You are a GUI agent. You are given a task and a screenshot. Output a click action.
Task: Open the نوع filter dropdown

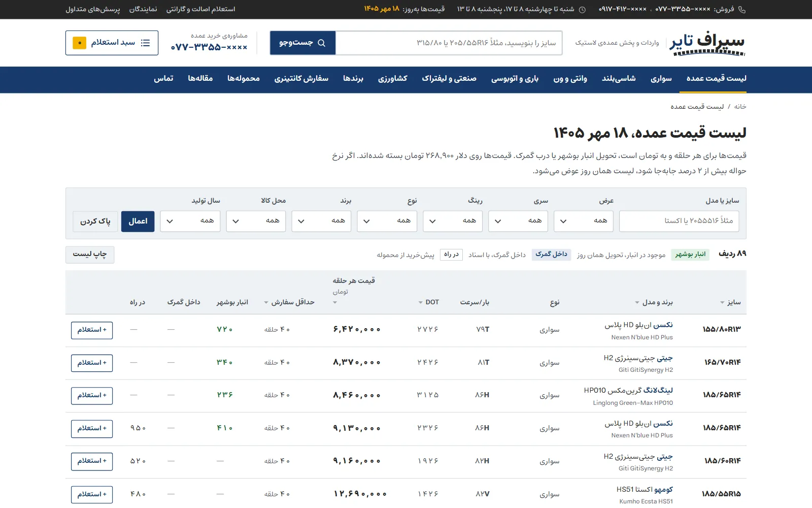pyautogui.click(x=387, y=221)
